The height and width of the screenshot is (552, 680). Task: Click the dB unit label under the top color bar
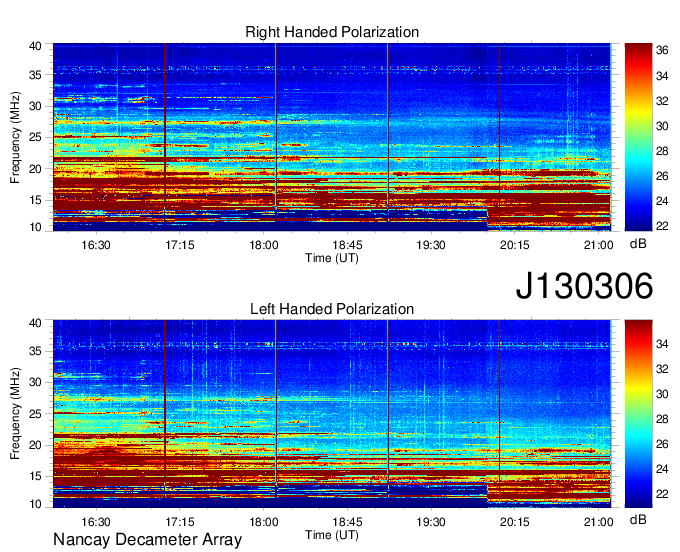[x=638, y=244]
